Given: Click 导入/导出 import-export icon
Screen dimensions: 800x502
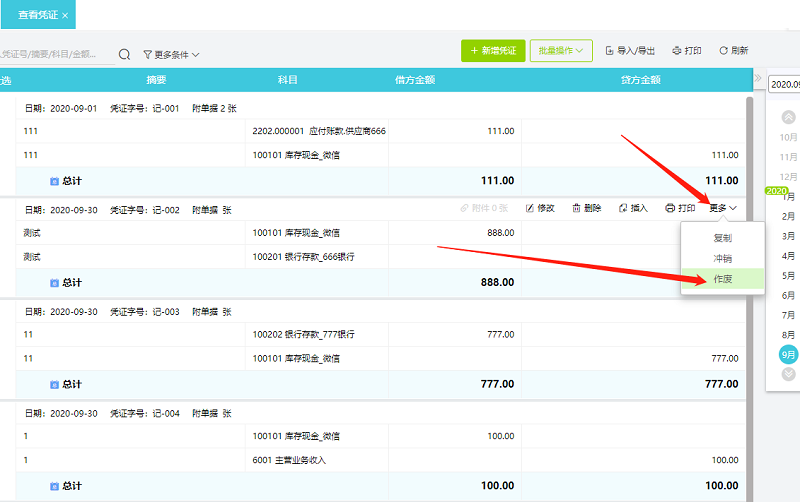Looking at the screenshot, I should pyautogui.click(x=610, y=50).
